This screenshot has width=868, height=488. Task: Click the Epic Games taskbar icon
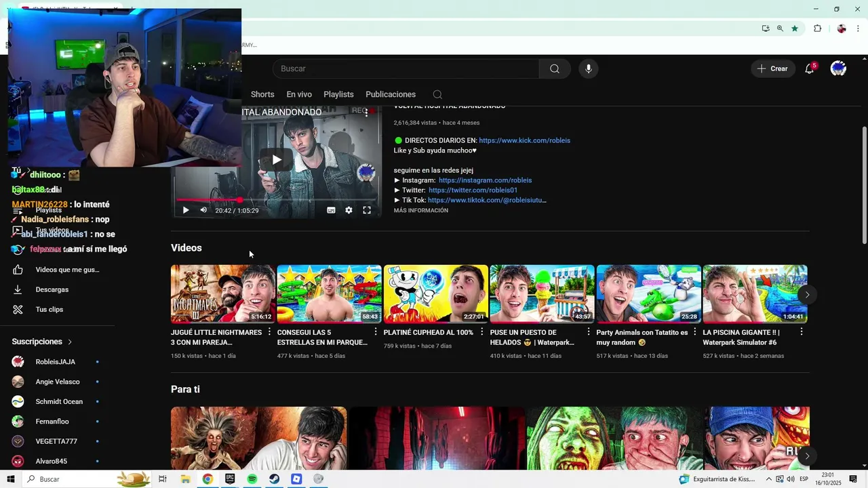click(230, 479)
